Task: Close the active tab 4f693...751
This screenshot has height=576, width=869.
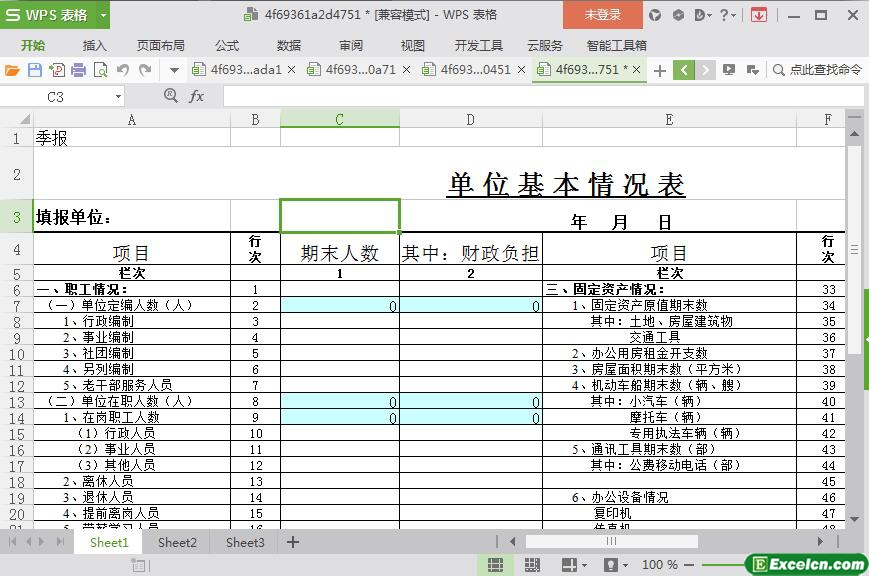Action: [636, 70]
